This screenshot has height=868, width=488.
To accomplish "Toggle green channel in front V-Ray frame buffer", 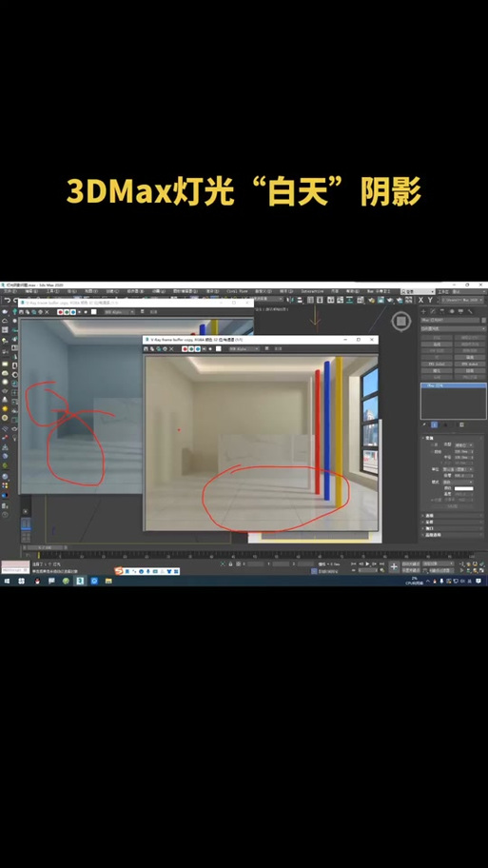I will [191, 348].
